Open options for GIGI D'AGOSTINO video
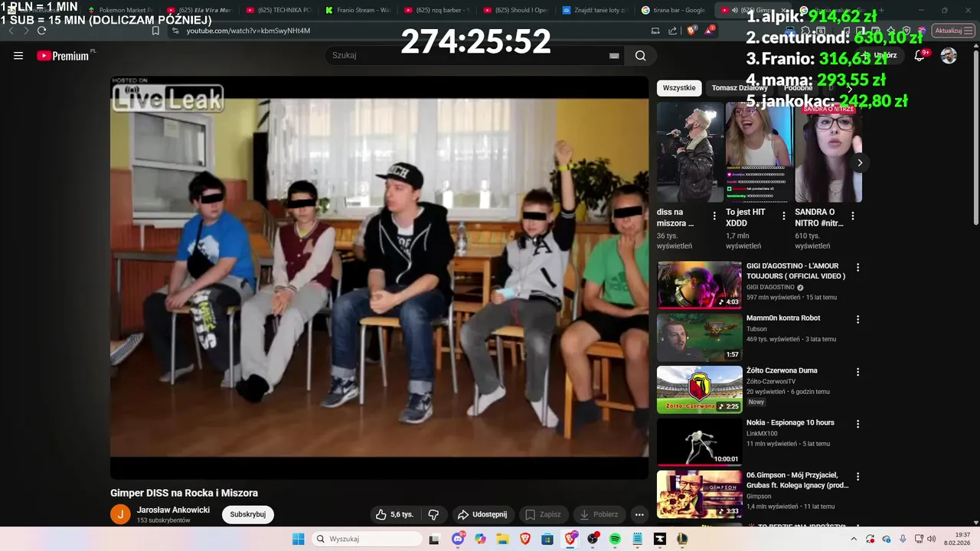The width and height of the screenshot is (980, 551). 857,267
